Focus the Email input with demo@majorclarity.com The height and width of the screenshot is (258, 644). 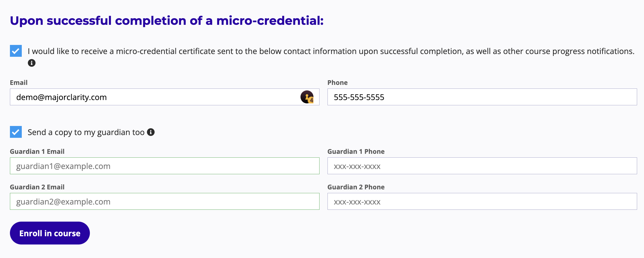coord(154,97)
